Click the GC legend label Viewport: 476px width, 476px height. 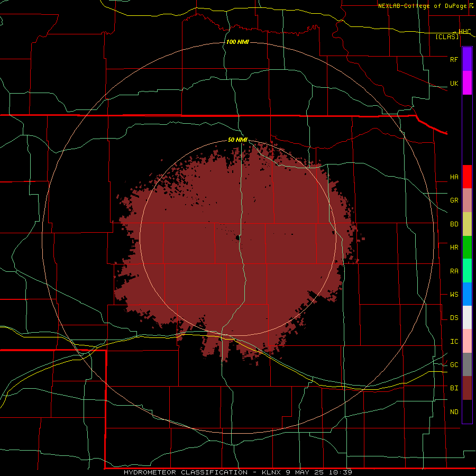[x=454, y=365]
